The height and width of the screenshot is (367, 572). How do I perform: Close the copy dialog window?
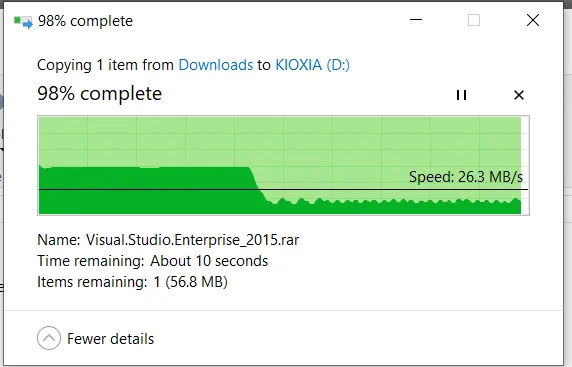pos(533,20)
